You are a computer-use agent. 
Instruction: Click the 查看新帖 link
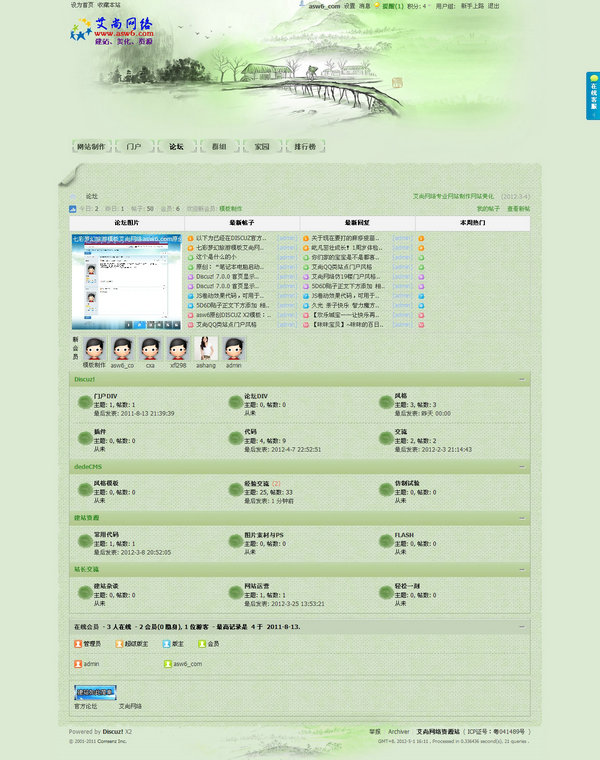coord(518,209)
